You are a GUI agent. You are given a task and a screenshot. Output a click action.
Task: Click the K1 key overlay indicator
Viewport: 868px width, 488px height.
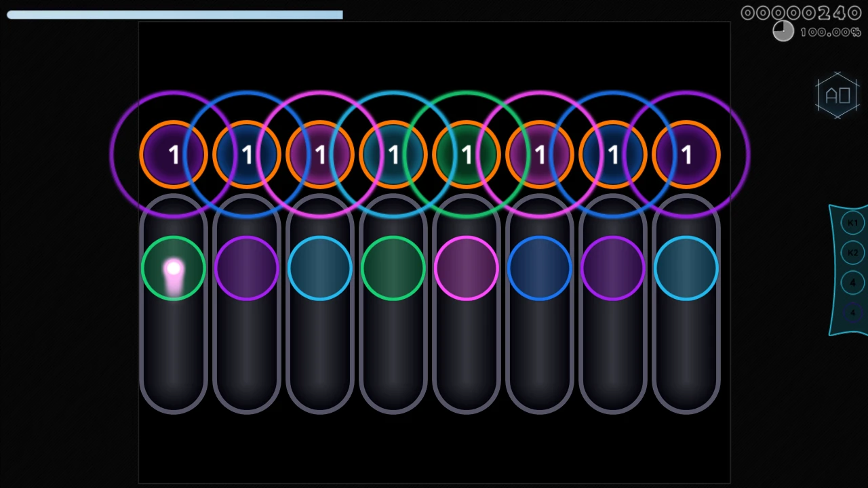[852, 223]
